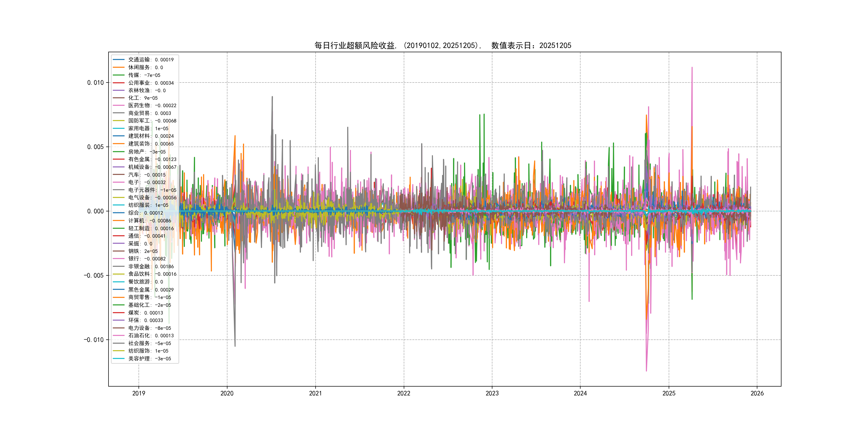
Task: Click the red color swatch for 有色金属
Action: (x=119, y=159)
